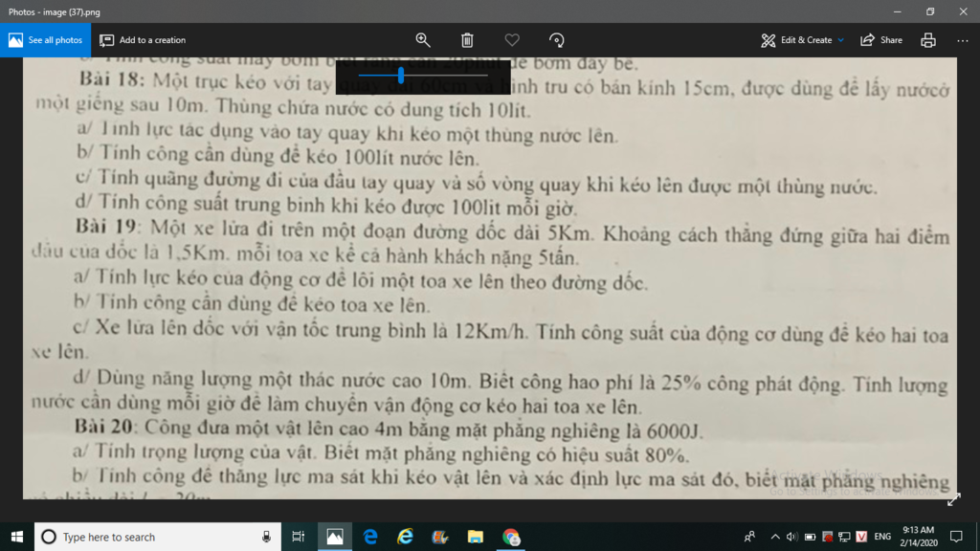Minimize the Photos window
This screenshot has height=551, width=980.
(x=898, y=11)
